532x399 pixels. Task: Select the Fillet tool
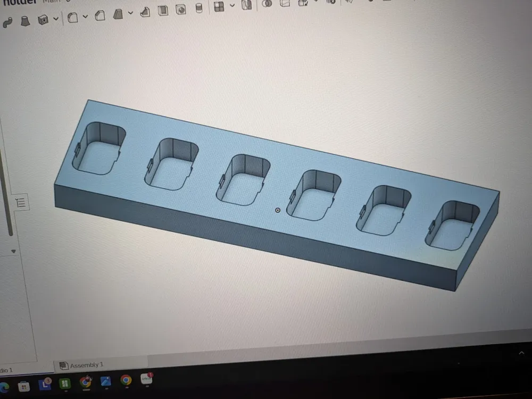[72, 18]
